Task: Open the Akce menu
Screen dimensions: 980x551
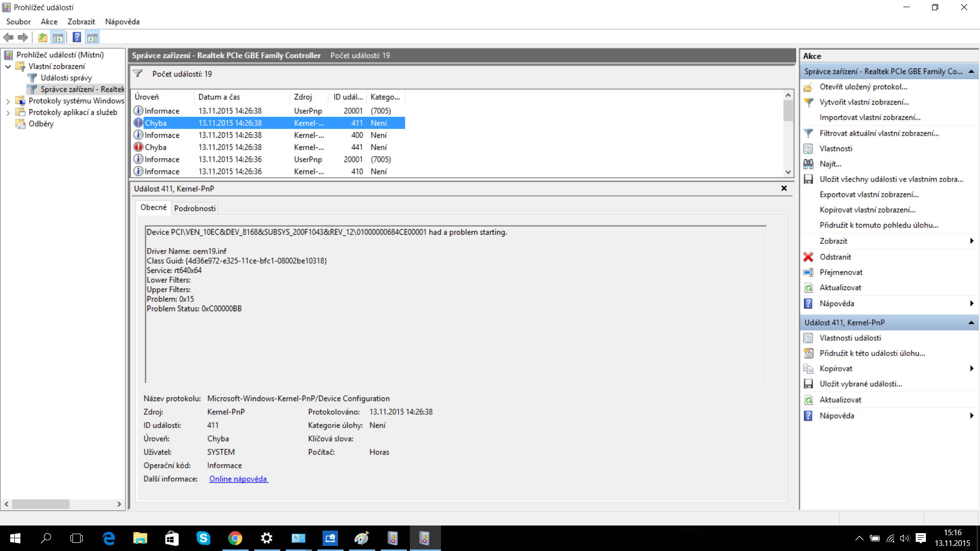Action: [x=49, y=21]
